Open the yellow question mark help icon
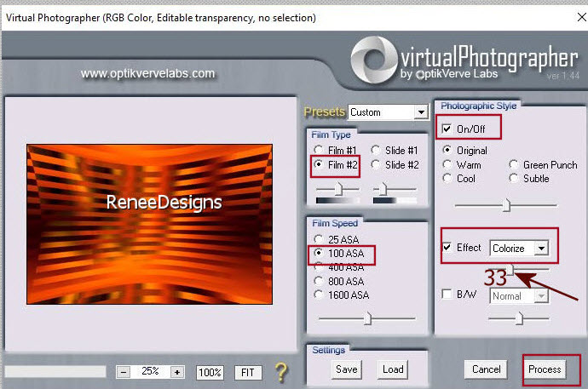588x389 pixels. tap(281, 372)
